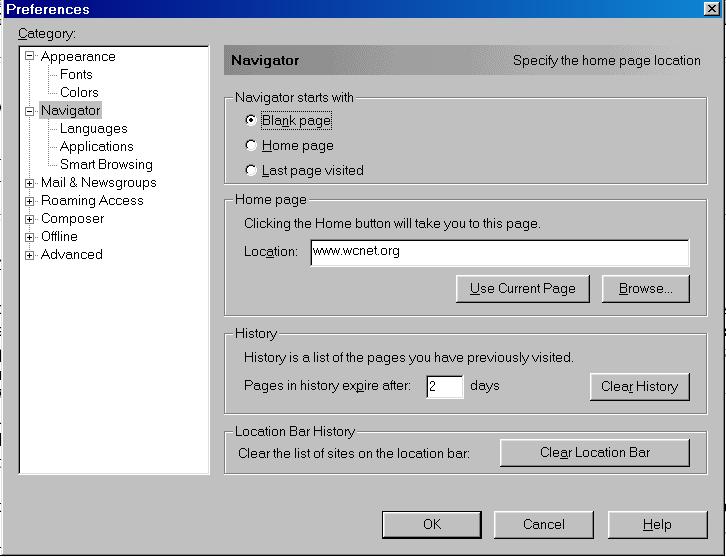Select Smart Browsing in the category tree
Viewport: 726px width, 557px height.
tap(106, 165)
